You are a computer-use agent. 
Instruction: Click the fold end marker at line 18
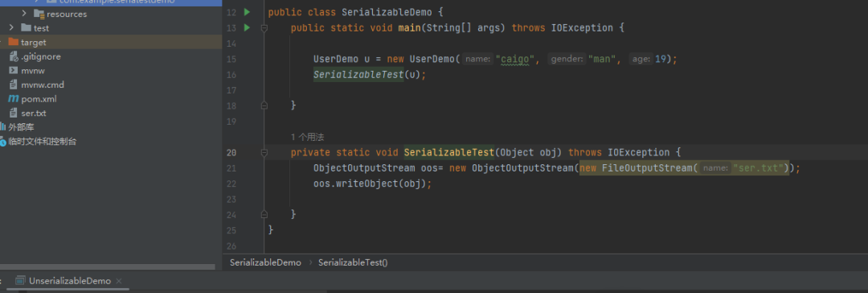click(264, 105)
